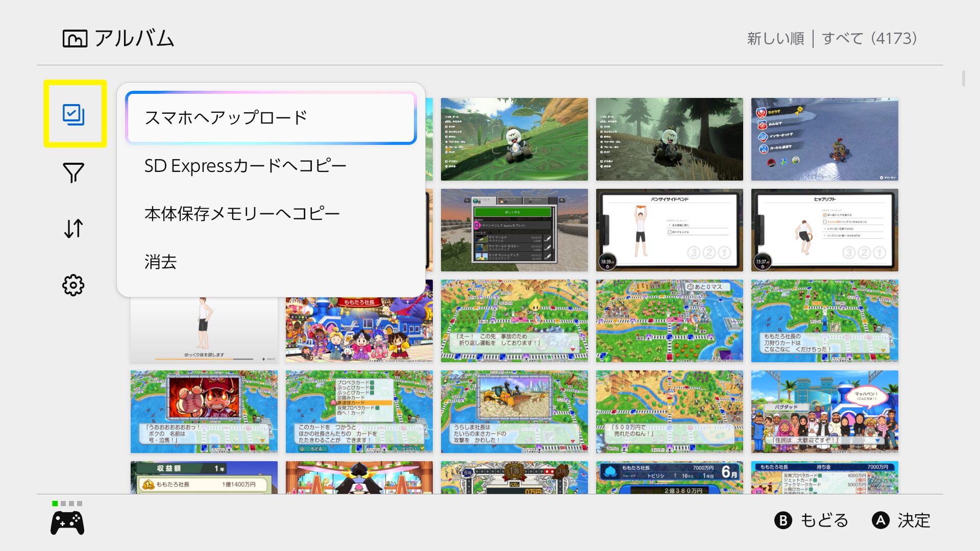Open snowy kart menu screenshot
The height and width of the screenshot is (551, 980).
pos(825,139)
